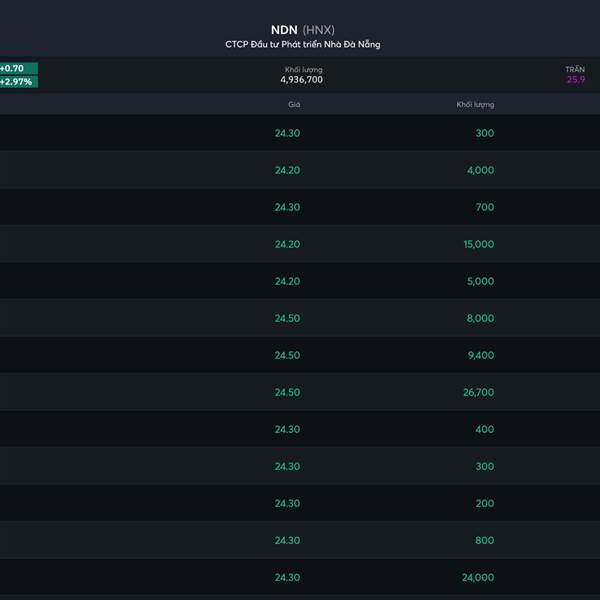Select the row with volume 15,000
Image resolution: width=600 pixels, height=600 pixels.
coord(300,244)
